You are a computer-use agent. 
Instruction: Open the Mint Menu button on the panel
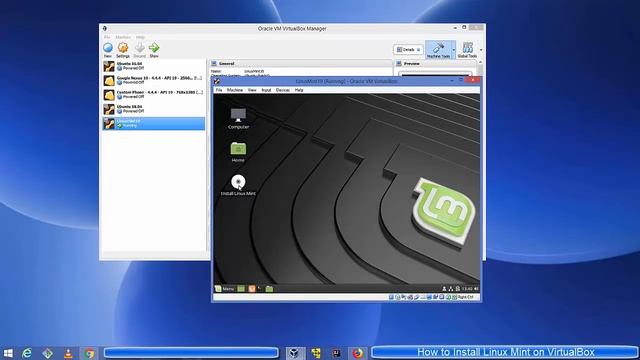[x=224, y=289]
